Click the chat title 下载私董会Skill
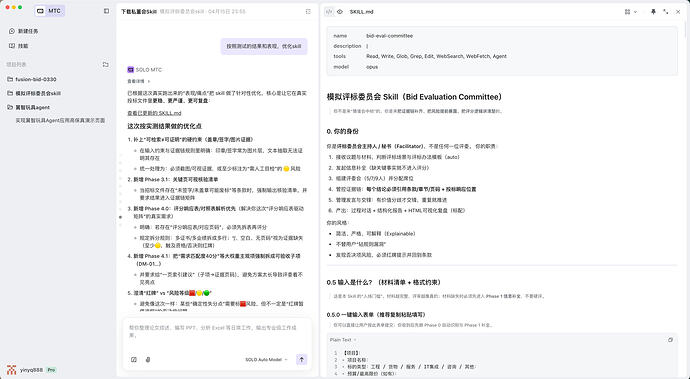This screenshot has height=379, width=690. point(139,11)
